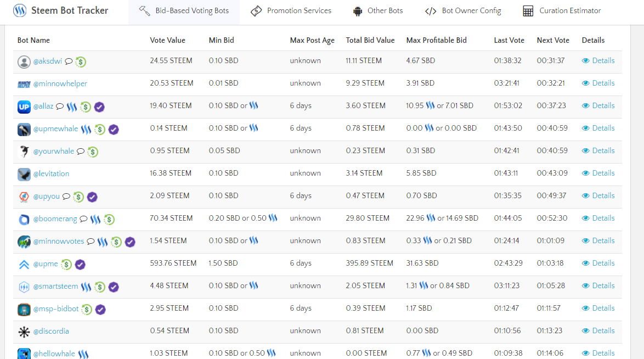Click the Vote Value column header

(x=167, y=40)
